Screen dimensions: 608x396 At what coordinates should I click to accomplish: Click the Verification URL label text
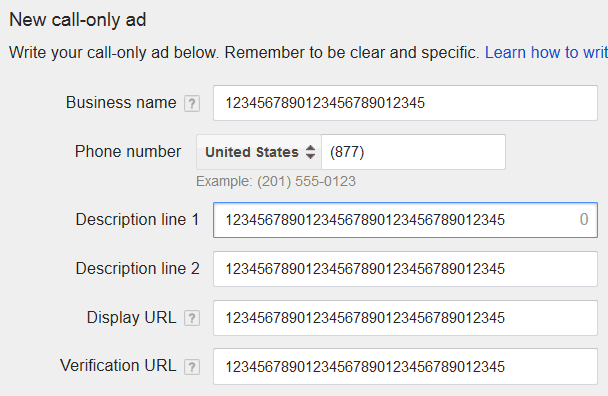[x=118, y=365]
